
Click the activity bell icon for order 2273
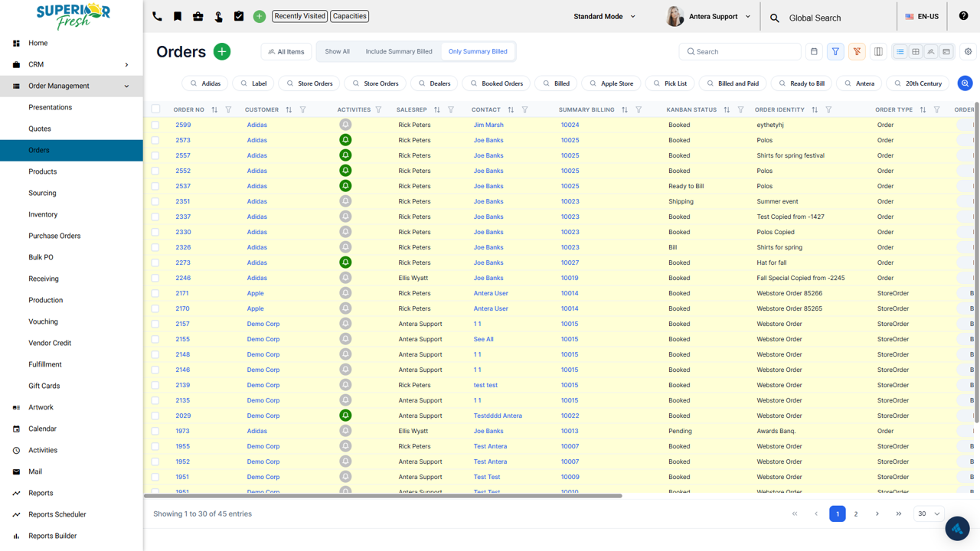coord(345,262)
